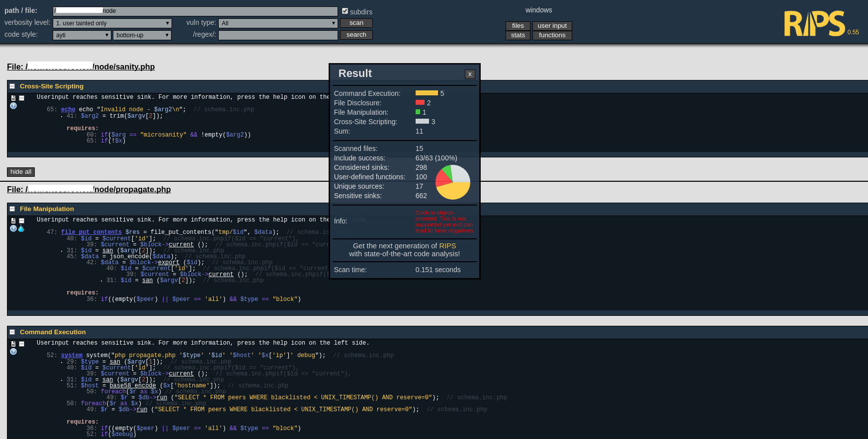This screenshot has height=439, width=868.
Task: Click the base58_encode link on line 51
Action: [133, 385]
